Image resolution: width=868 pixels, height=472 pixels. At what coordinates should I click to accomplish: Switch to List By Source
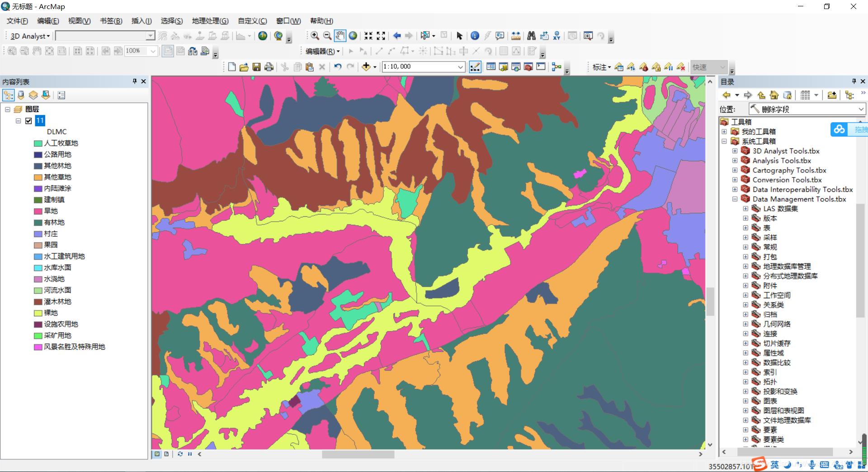coord(21,95)
